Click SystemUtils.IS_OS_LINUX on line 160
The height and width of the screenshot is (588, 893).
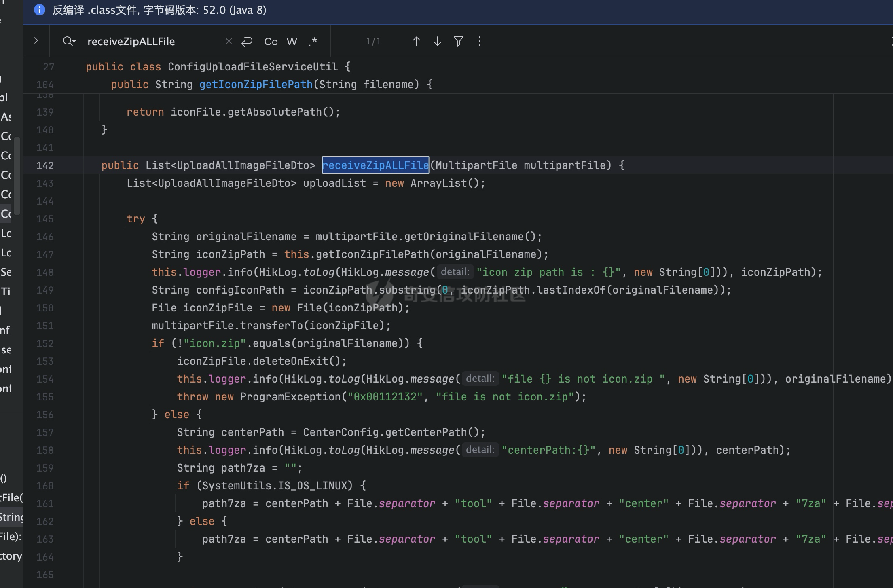[x=275, y=486]
